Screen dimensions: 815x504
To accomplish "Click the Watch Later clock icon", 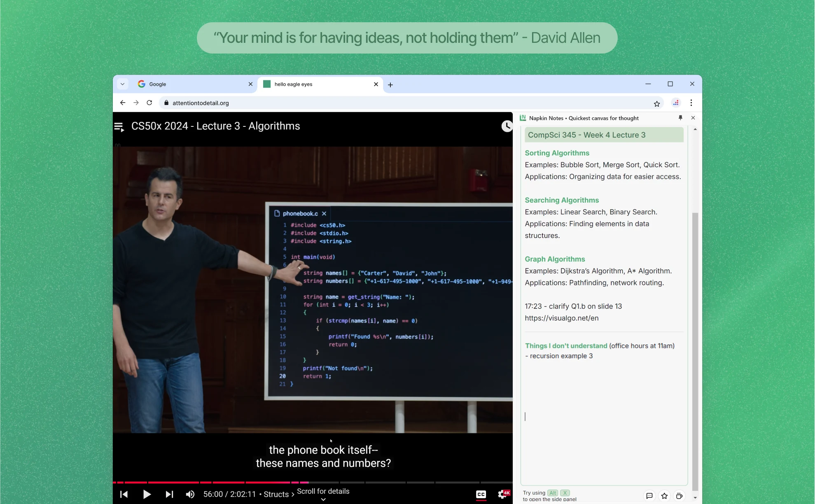I will 507,126.
